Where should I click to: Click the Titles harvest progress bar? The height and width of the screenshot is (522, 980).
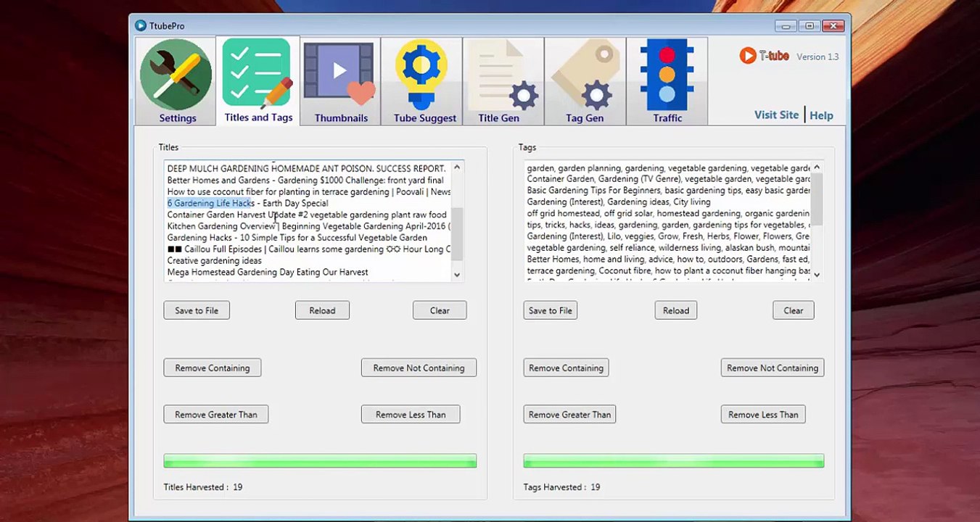[x=320, y=461]
